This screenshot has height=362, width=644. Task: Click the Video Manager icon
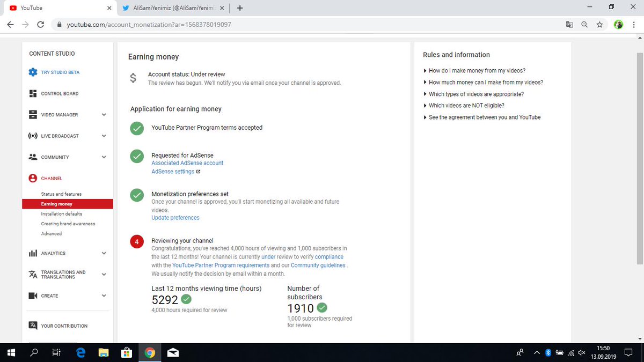[33, 115]
